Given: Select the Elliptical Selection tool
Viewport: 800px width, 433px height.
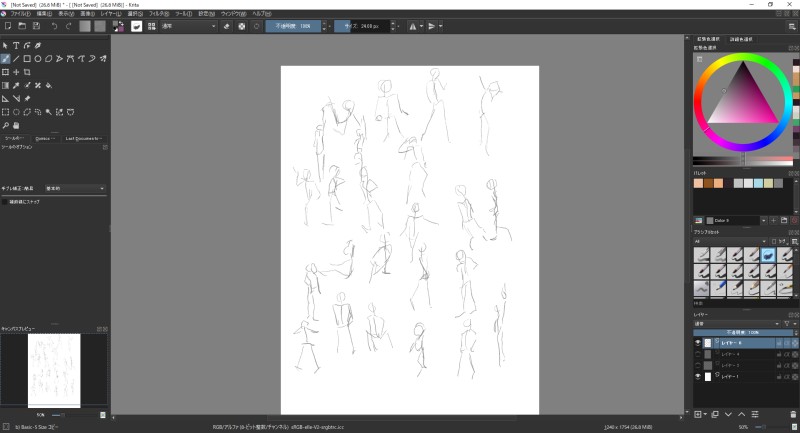Looking at the screenshot, I should 16,112.
